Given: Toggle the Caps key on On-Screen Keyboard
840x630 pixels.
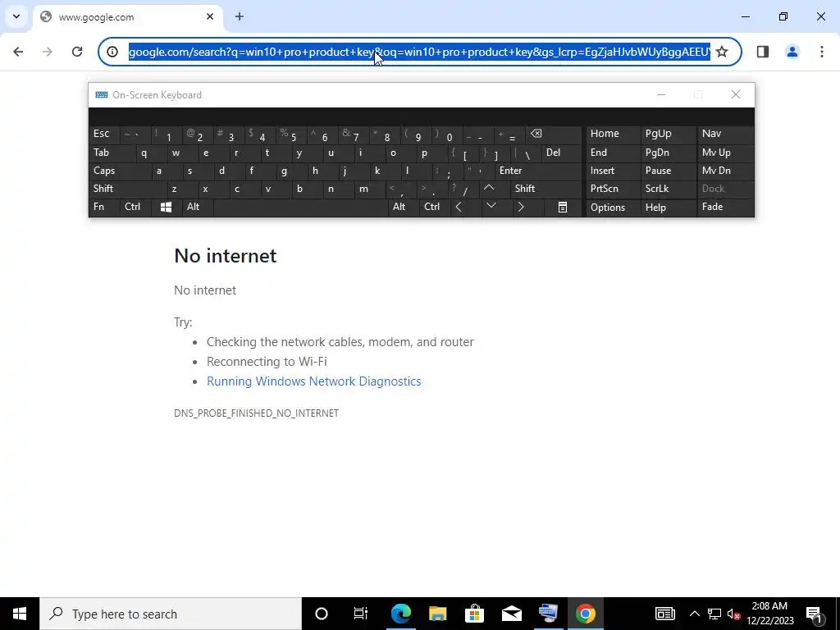Looking at the screenshot, I should [x=120, y=171].
